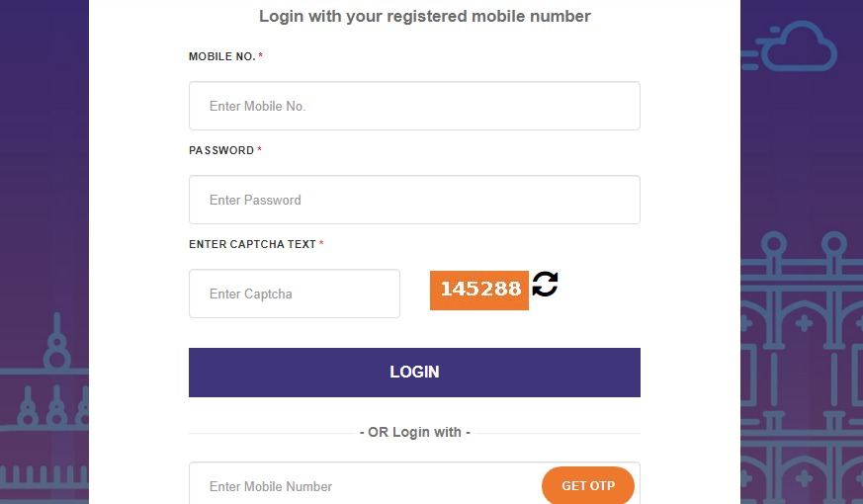Focus the Enter Mobile Number OTP field
863x504 pixels.
[365, 486]
